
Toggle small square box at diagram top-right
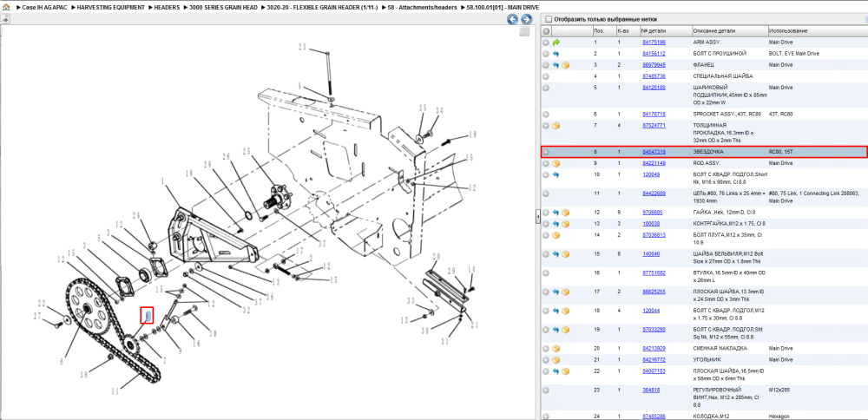click(525, 31)
